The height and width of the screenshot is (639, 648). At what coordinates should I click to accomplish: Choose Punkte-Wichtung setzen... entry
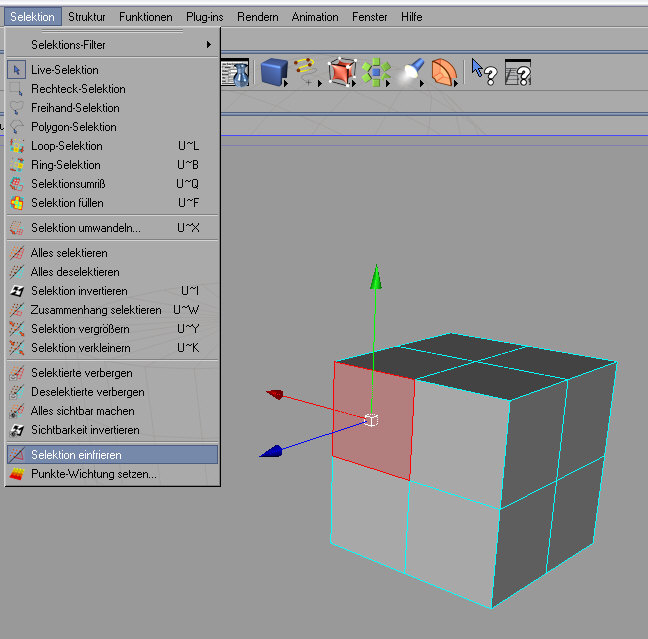point(112,474)
